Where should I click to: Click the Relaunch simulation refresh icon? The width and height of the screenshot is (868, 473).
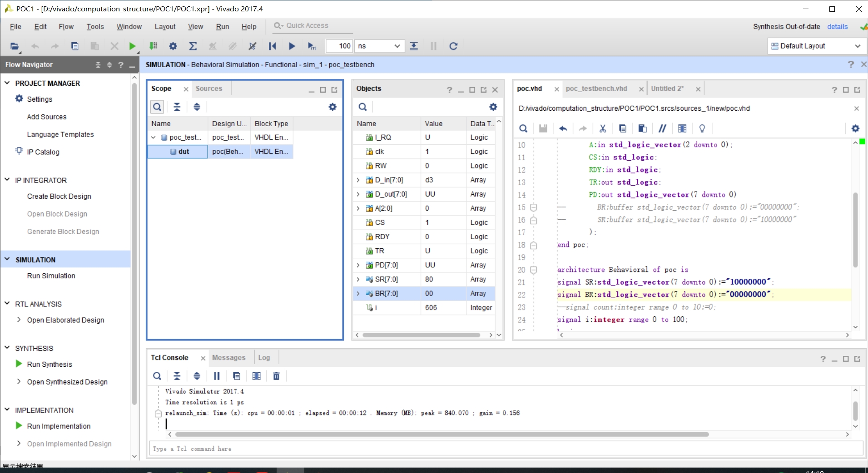(453, 46)
